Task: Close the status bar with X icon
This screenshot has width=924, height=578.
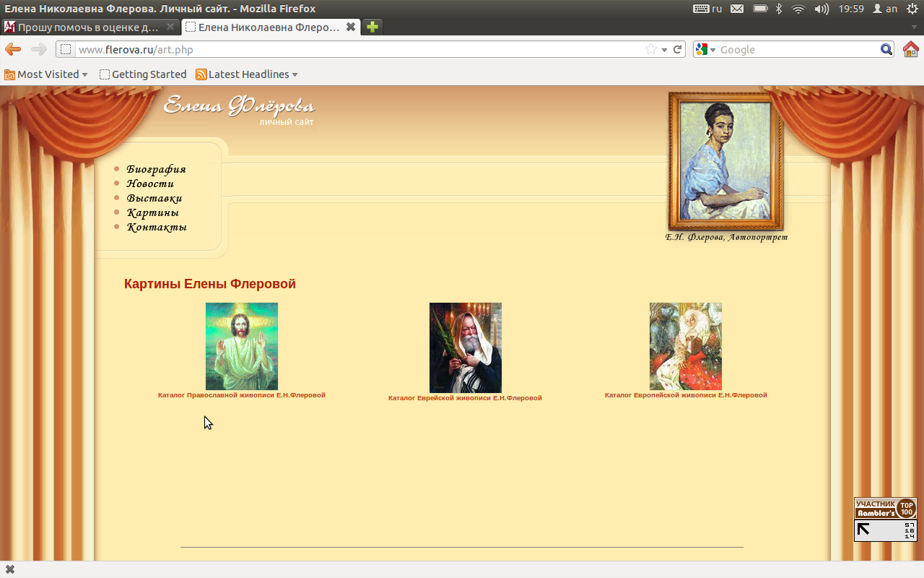Action: [10, 569]
